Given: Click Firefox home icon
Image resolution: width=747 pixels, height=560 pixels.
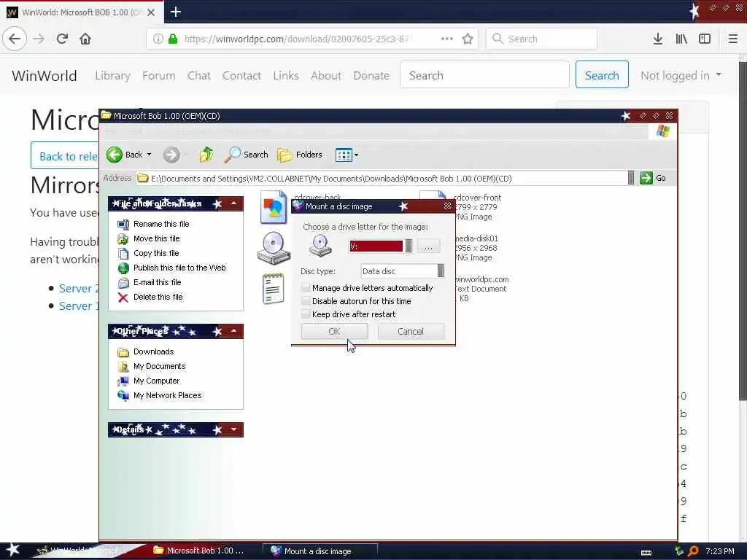Looking at the screenshot, I should 85,39.
